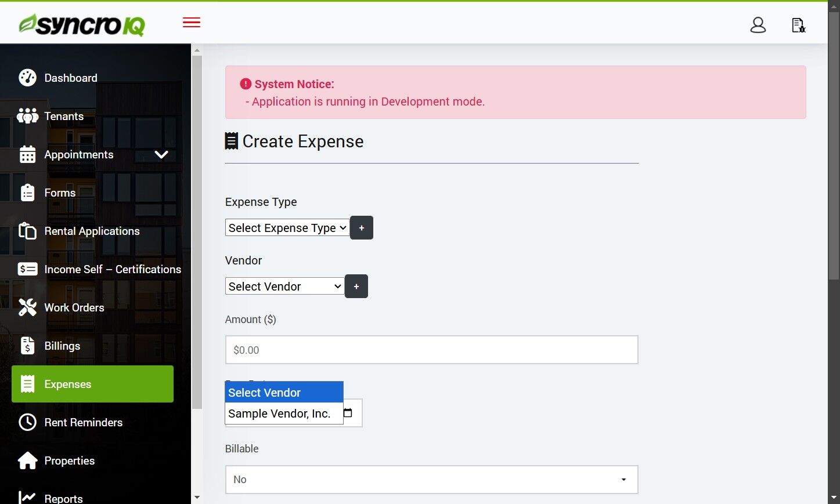This screenshot has width=840, height=504.
Task: Select the Expenses menu item
Action: (92, 384)
